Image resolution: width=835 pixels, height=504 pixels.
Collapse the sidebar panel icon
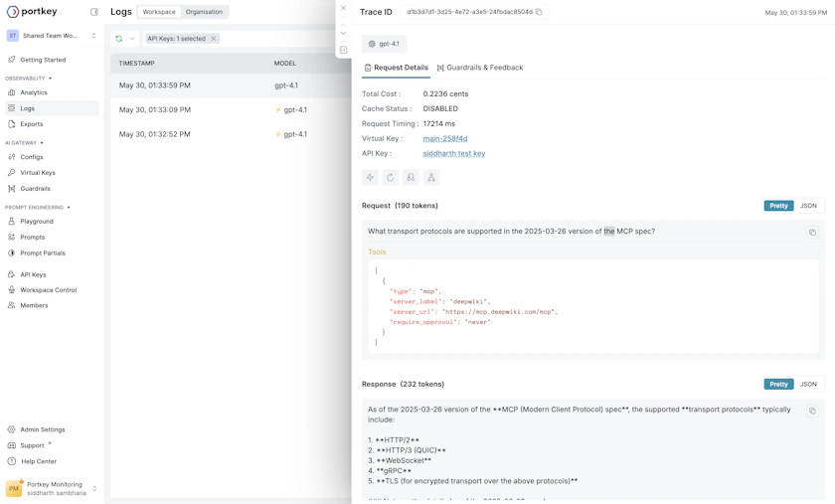pos(94,12)
